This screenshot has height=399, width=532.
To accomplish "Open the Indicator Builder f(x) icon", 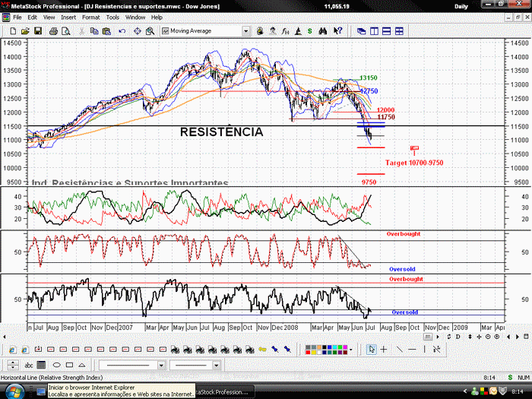I will 285,31.
